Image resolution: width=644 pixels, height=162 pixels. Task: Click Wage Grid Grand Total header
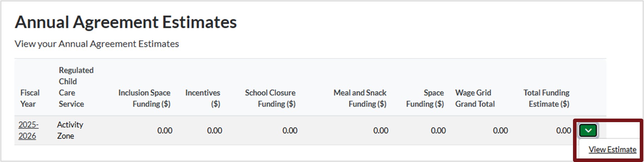click(475, 98)
